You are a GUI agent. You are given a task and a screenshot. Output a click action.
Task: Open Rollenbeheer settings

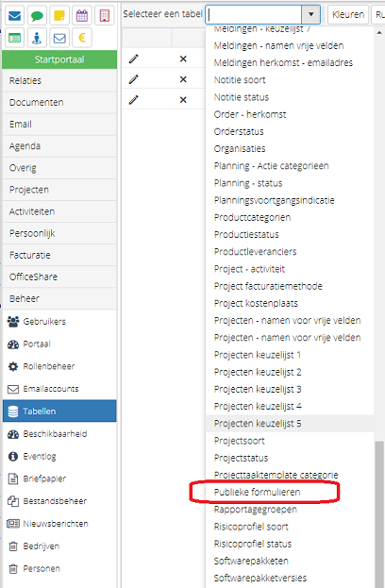59,366
